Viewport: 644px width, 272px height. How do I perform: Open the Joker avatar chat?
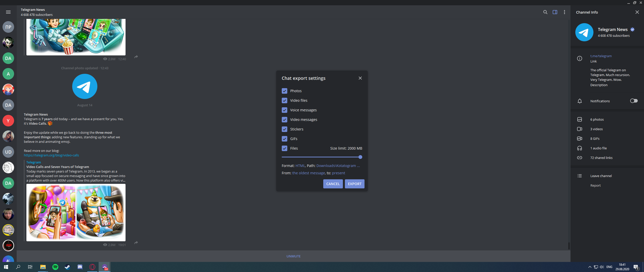8,43
